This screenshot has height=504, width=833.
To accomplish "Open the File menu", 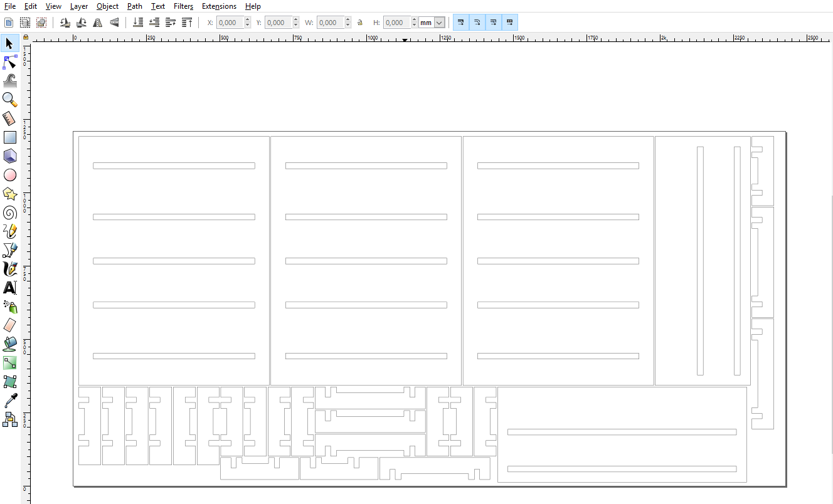I will tap(10, 6).
